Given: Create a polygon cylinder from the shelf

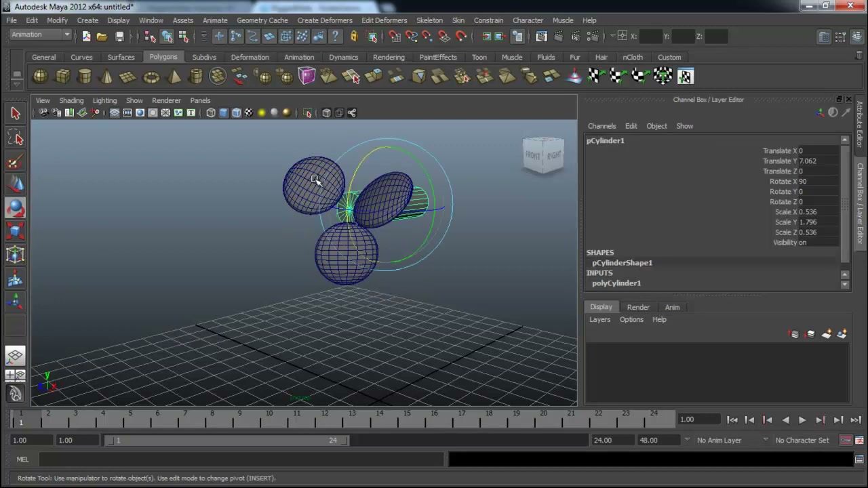Looking at the screenshot, I should tap(85, 77).
